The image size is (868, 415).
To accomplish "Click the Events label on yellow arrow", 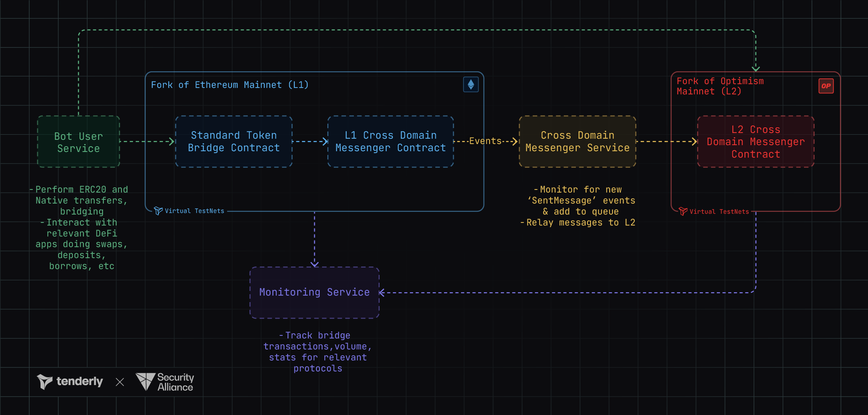I will pyautogui.click(x=485, y=141).
